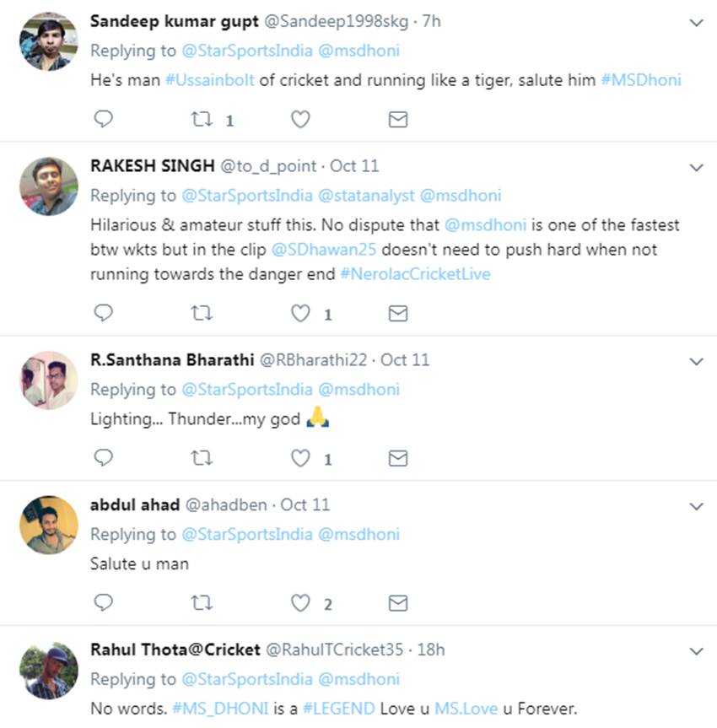Open more options on Sandeep kumar gupt's tweet

(697, 23)
